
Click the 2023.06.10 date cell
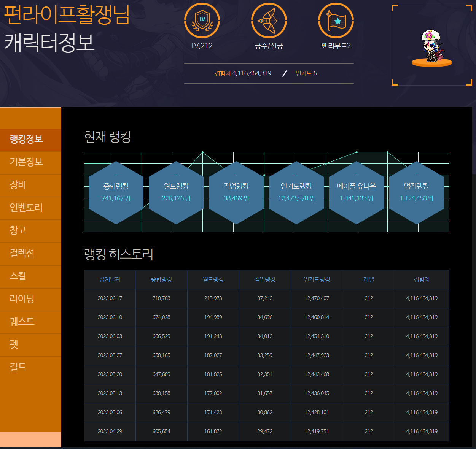110,317
